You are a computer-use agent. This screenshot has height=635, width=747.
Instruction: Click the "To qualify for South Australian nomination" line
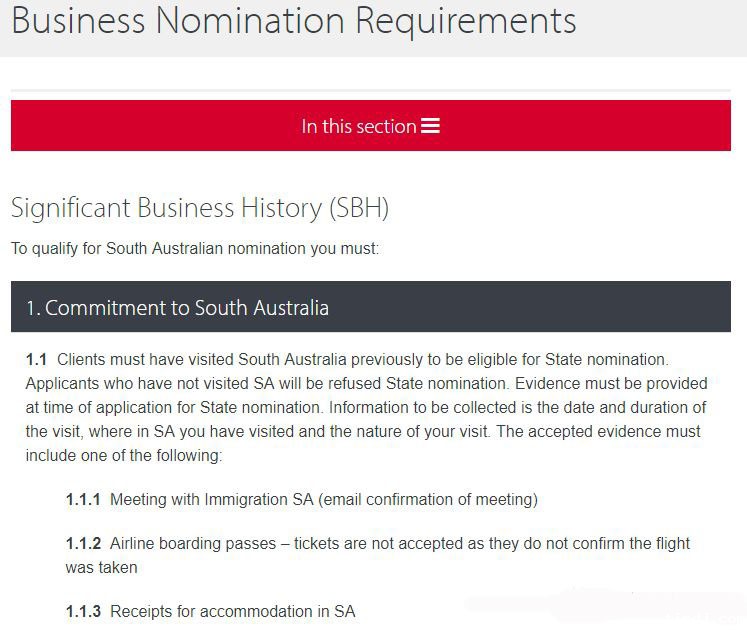[194, 248]
